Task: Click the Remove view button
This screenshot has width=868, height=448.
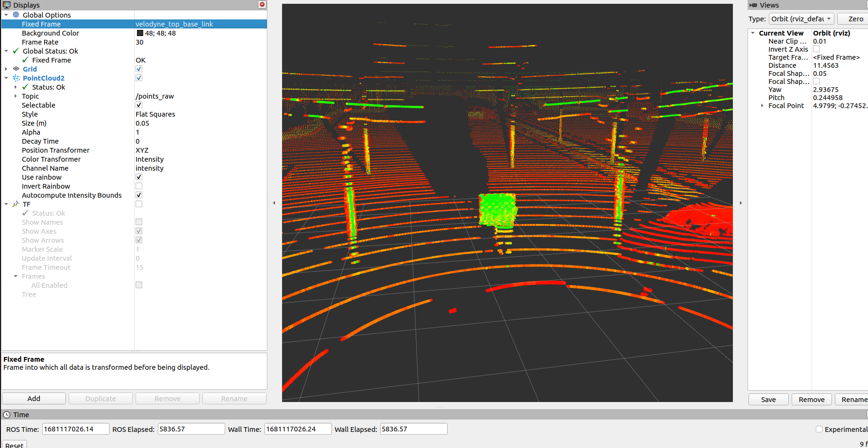Action: [x=812, y=399]
